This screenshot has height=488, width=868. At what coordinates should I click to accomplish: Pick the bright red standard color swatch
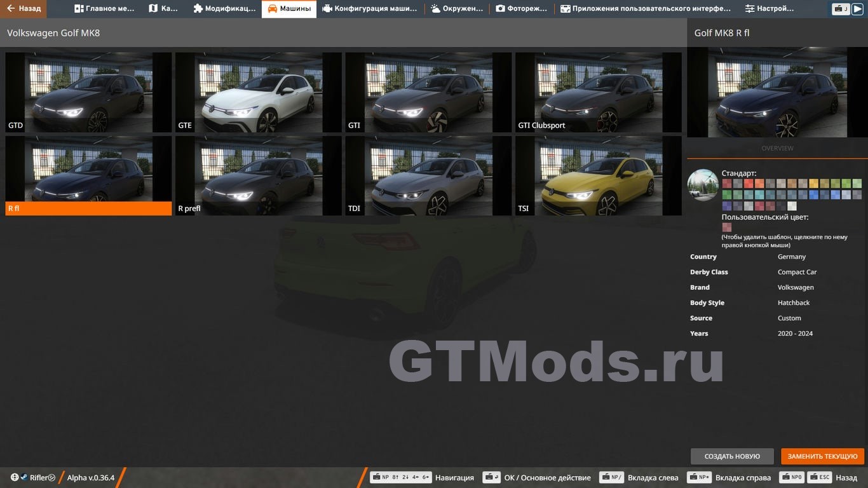coord(749,184)
